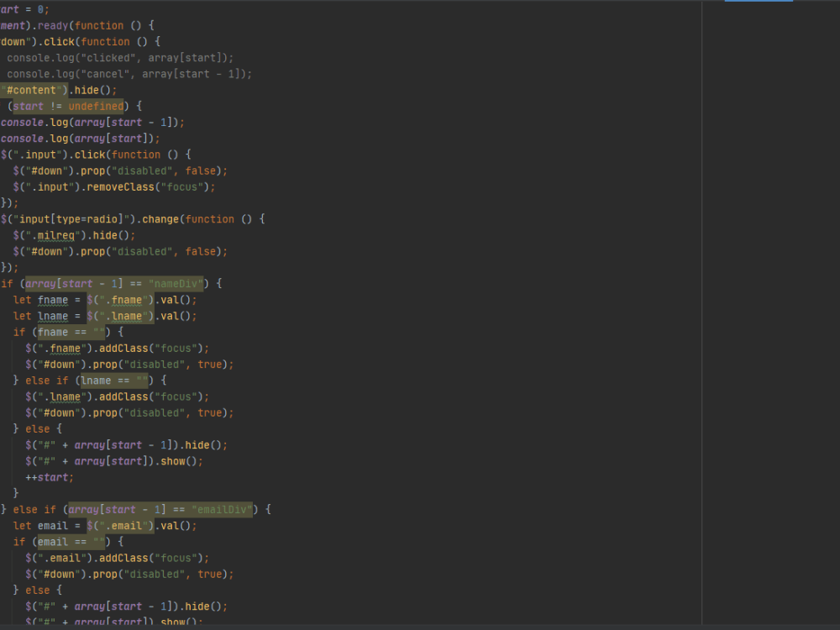Viewport: 840px width, 630px height.
Task: Click 'removeClass' method call
Action: 120,187
